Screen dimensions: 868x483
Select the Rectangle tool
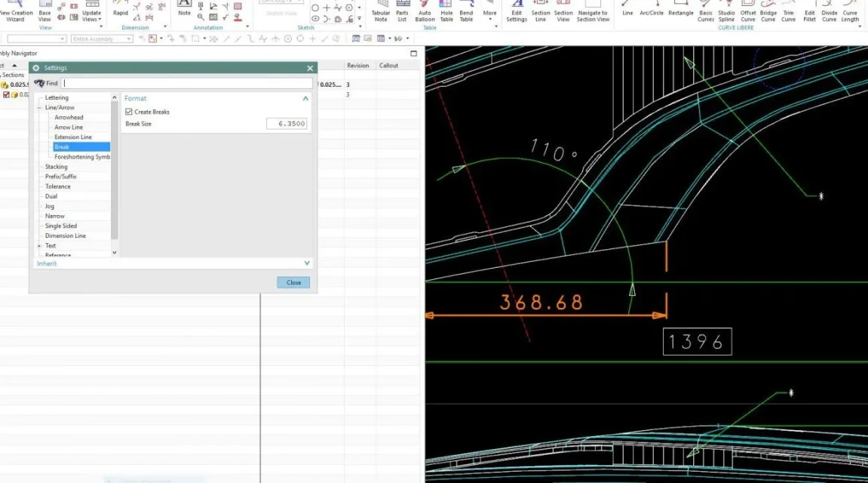click(681, 8)
